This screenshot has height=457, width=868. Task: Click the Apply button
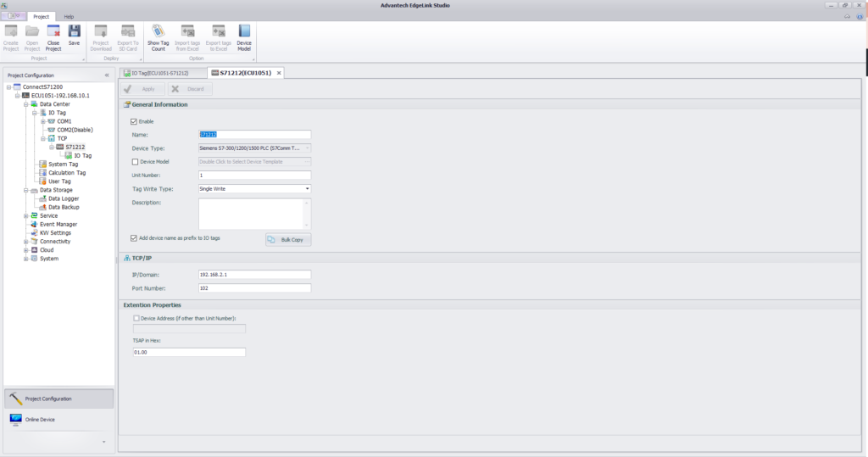tap(142, 89)
